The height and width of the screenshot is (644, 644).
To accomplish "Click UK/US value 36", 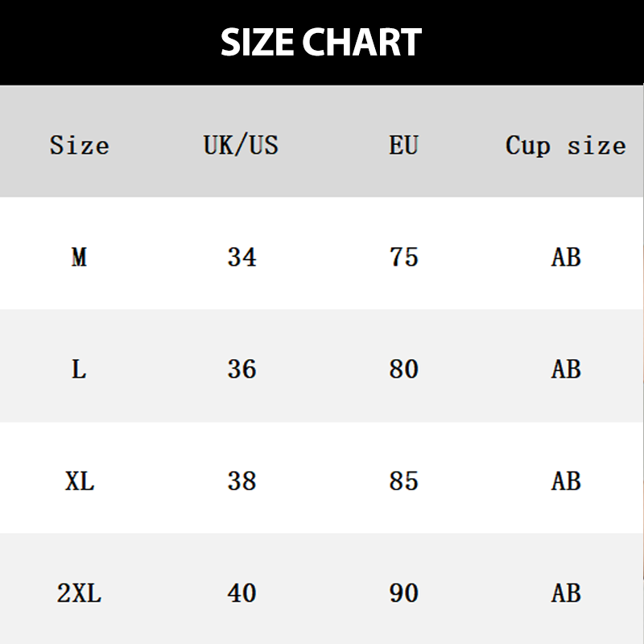I will pyautogui.click(x=242, y=369).
